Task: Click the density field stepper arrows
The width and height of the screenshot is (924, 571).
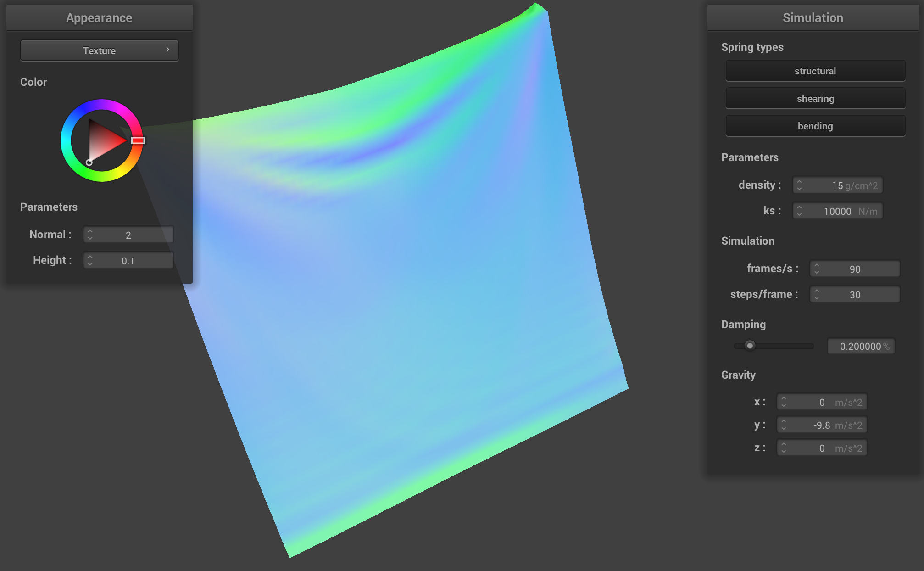Action: click(799, 185)
